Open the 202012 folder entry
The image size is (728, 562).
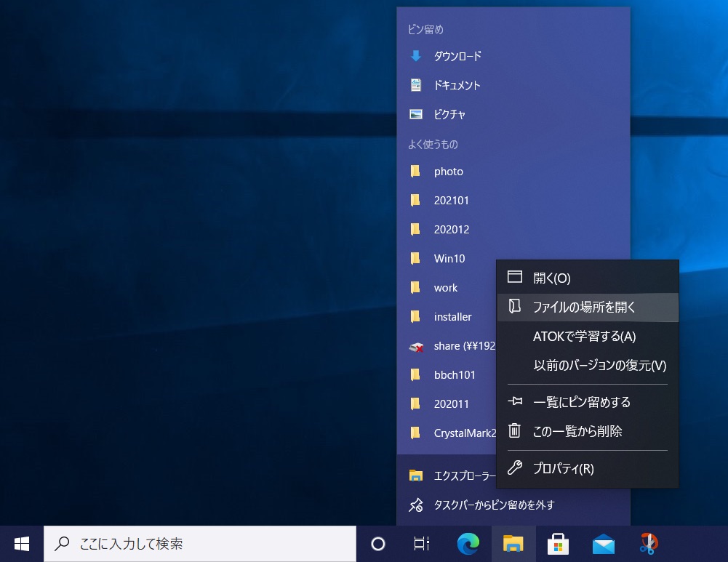click(513, 229)
